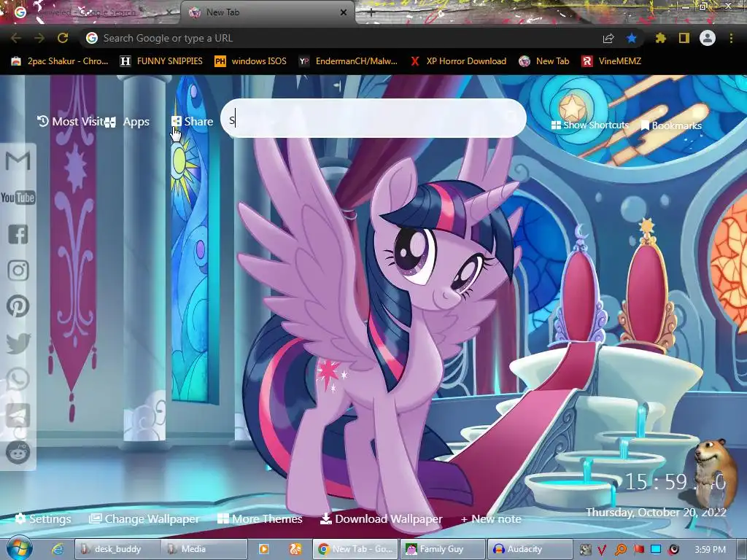This screenshot has width=747, height=560.
Task: Open the windows ISOS bookmark
Action: click(x=251, y=61)
